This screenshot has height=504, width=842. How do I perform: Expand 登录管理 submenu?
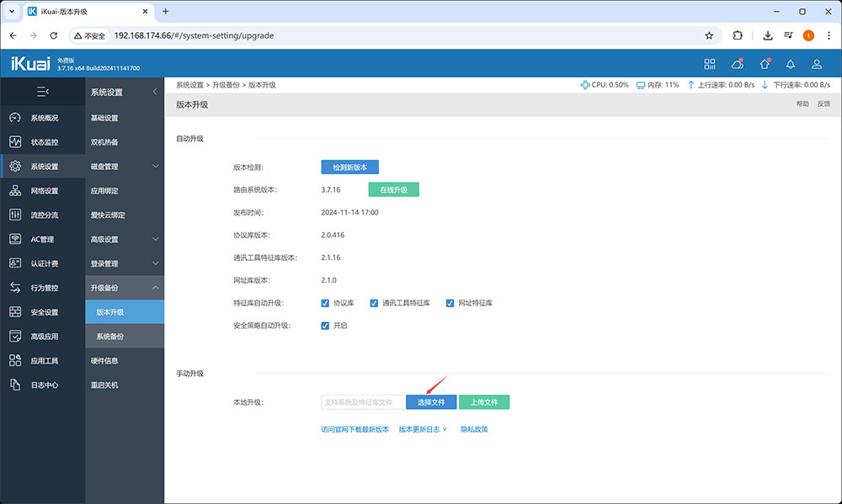[155, 263]
